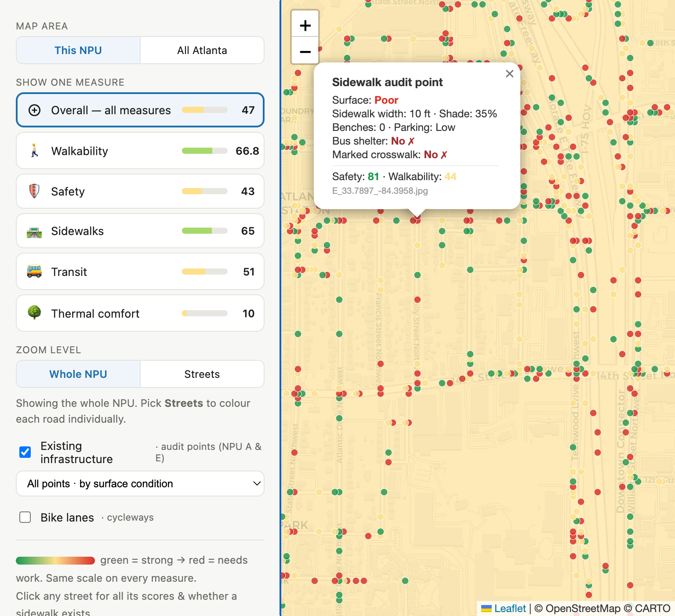Viewport: 675px width, 616px height.
Task: Select the Sidewalks measure label
Action: (77, 231)
